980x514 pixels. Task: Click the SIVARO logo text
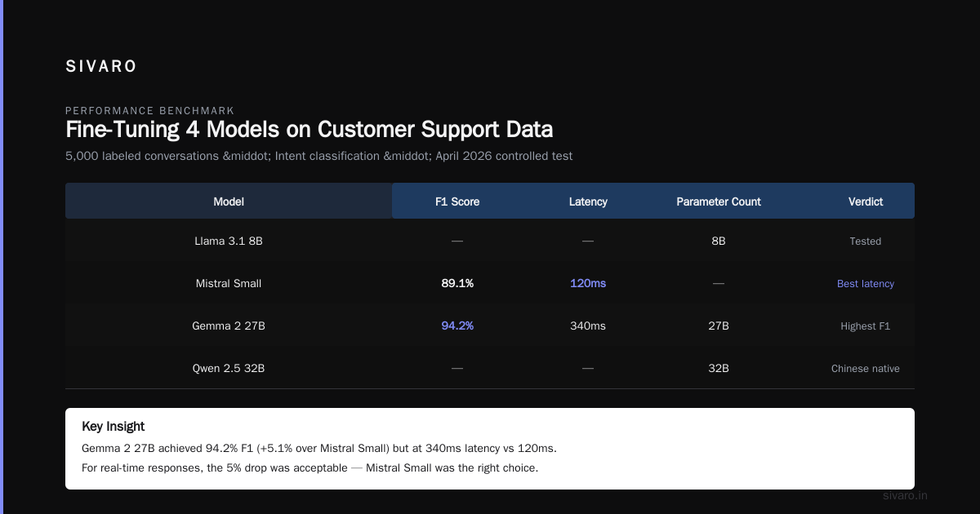[x=101, y=67]
